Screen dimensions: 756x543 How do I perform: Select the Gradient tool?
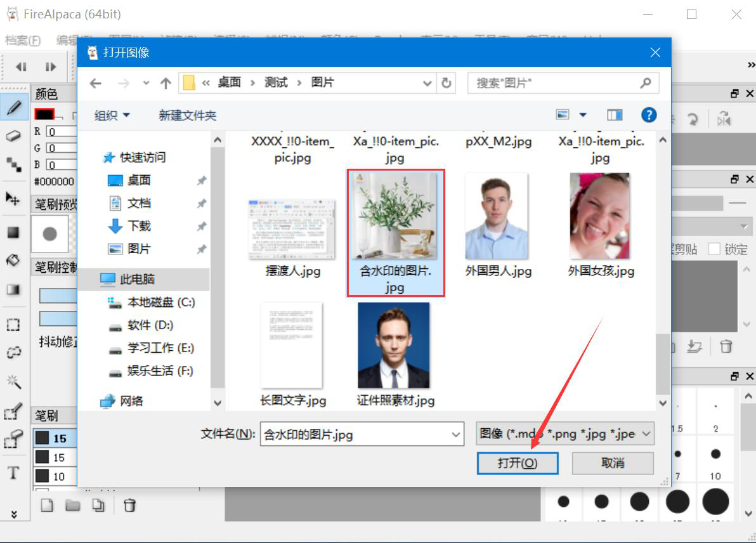pos(13,289)
